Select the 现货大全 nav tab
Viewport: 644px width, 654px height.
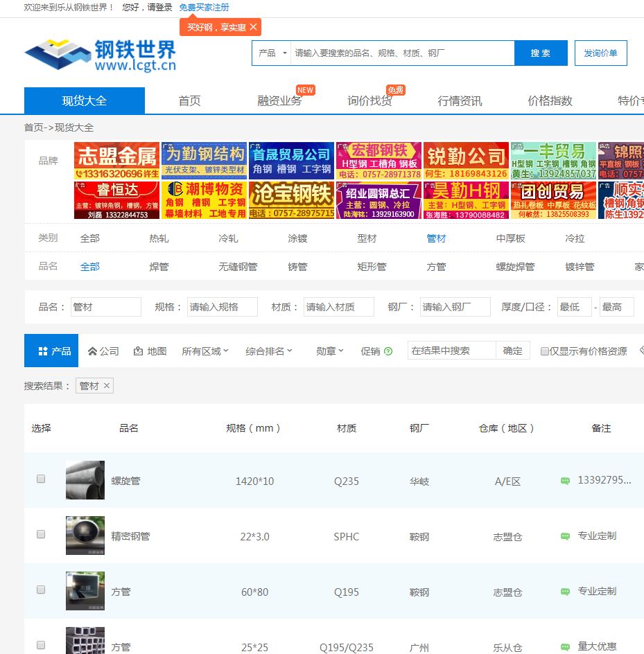tap(85, 100)
